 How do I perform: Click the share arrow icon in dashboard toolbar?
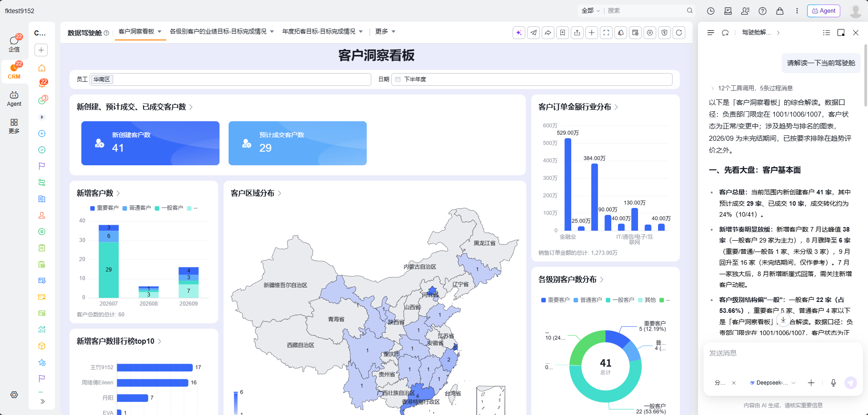click(548, 33)
